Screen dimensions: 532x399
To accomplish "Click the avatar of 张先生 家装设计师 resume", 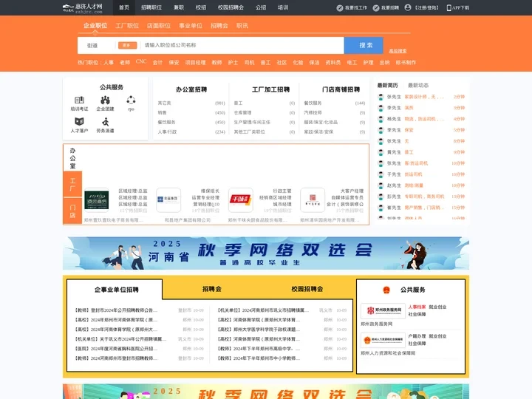I will click(x=381, y=97).
